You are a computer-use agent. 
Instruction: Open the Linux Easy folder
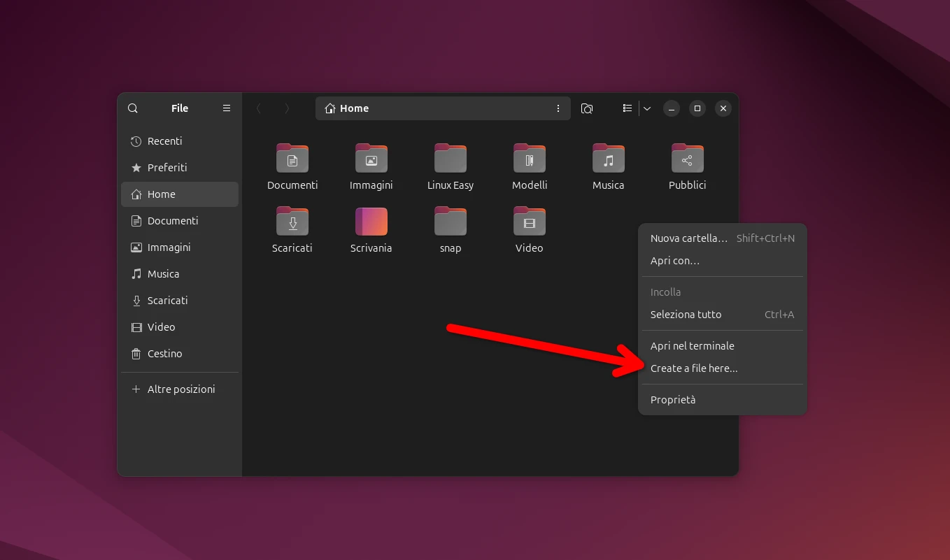coord(450,157)
